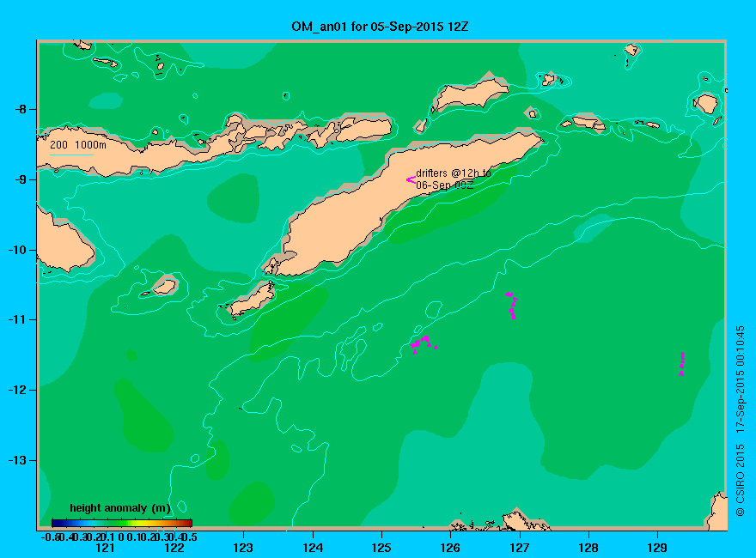Click the small island near 122E, 10.5S
The image size is (756, 558).
click(164, 287)
